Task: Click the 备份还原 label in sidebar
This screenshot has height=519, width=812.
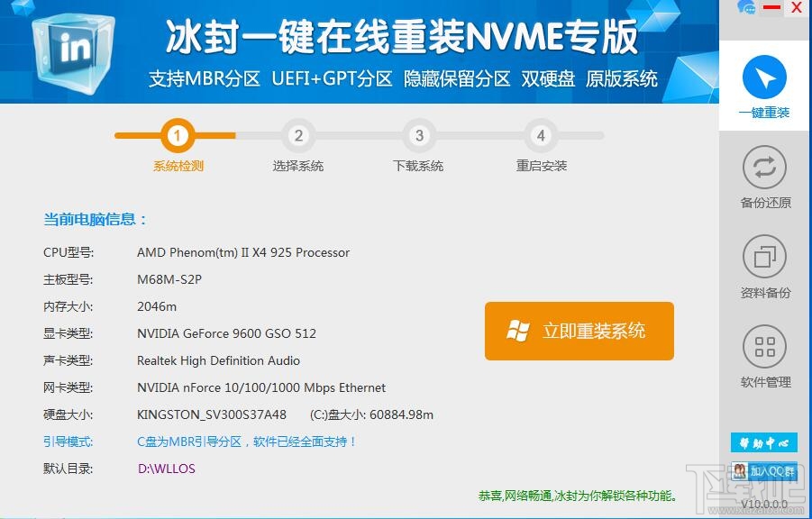Action: click(x=765, y=203)
